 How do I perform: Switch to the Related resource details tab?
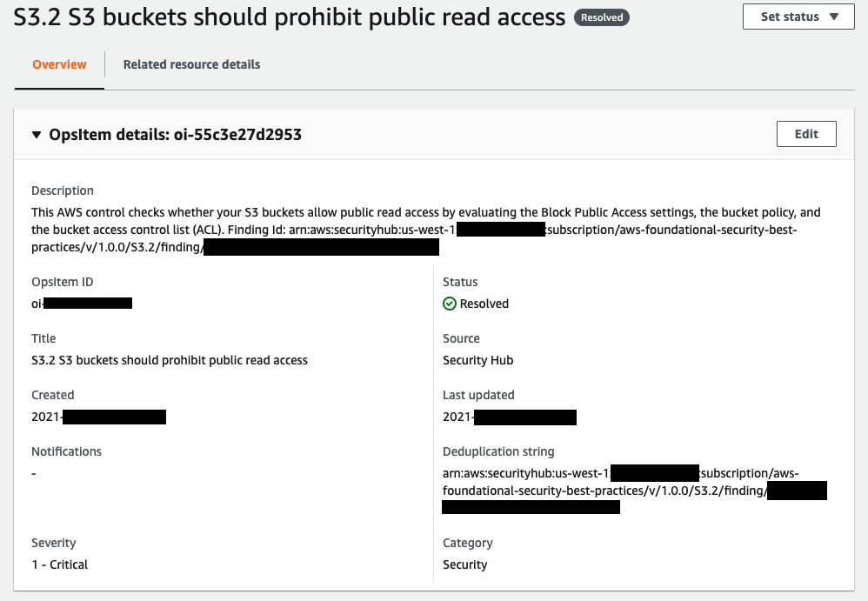191,64
